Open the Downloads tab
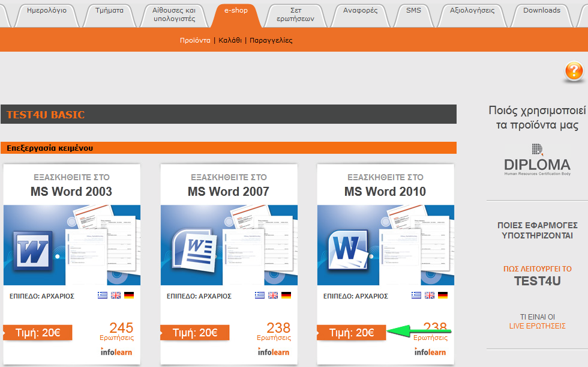Viewport: 588px width, 367px height. pyautogui.click(x=541, y=14)
